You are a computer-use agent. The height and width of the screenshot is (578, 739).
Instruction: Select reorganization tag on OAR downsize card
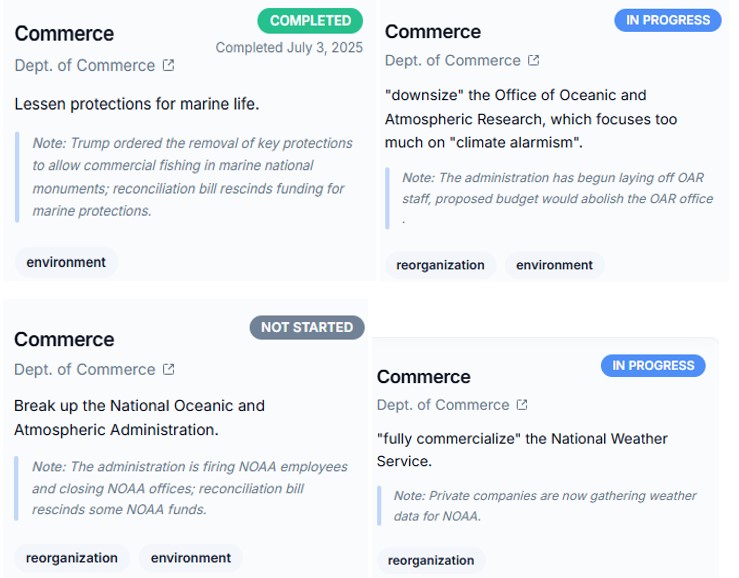tap(440, 265)
